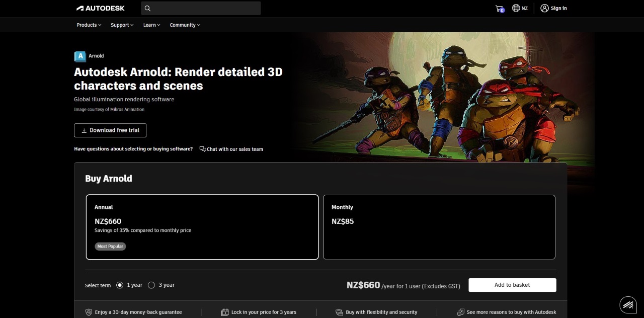Image resolution: width=644 pixels, height=318 pixels.
Task: Click the more reasons to buy icon
Action: pos(460,312)
